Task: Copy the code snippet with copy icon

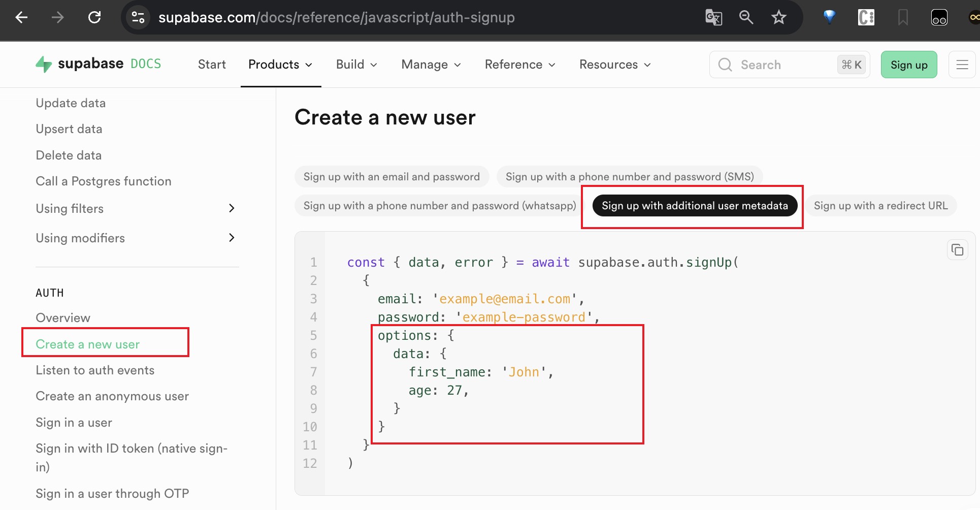Action: pos(957,250)
